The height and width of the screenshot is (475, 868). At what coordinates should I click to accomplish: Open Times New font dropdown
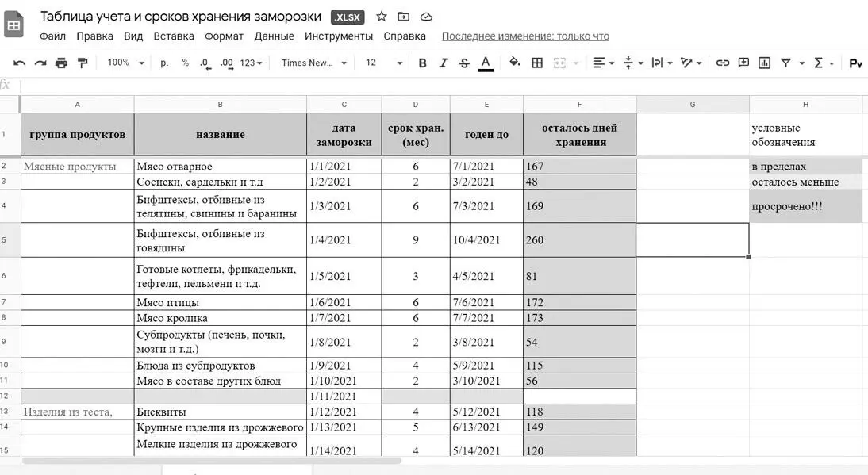tap(314, 63)
